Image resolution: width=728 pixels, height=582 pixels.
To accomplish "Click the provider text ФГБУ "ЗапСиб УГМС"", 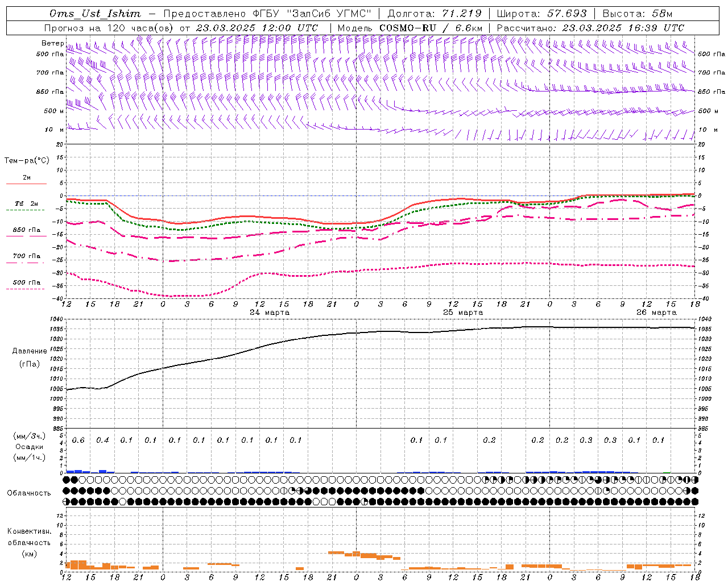I will coord(312,14).
